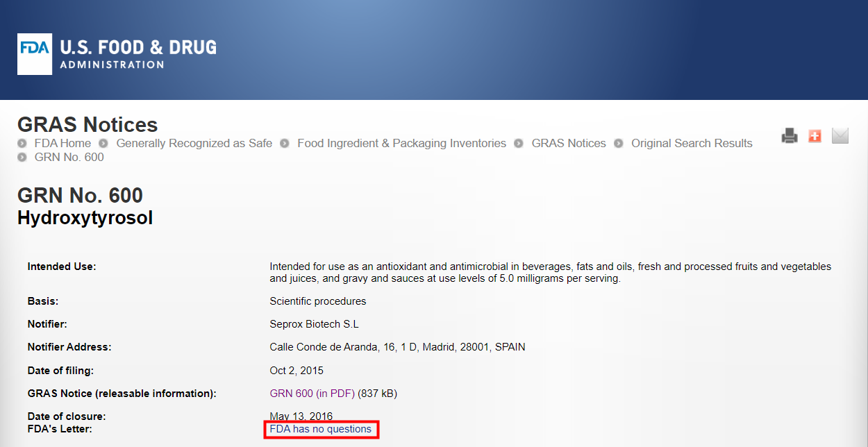The image size is (868, 447).
Task: Click the arrow bullet before GRN No. 600 breadcrumb
Action: tap(22, 158)
